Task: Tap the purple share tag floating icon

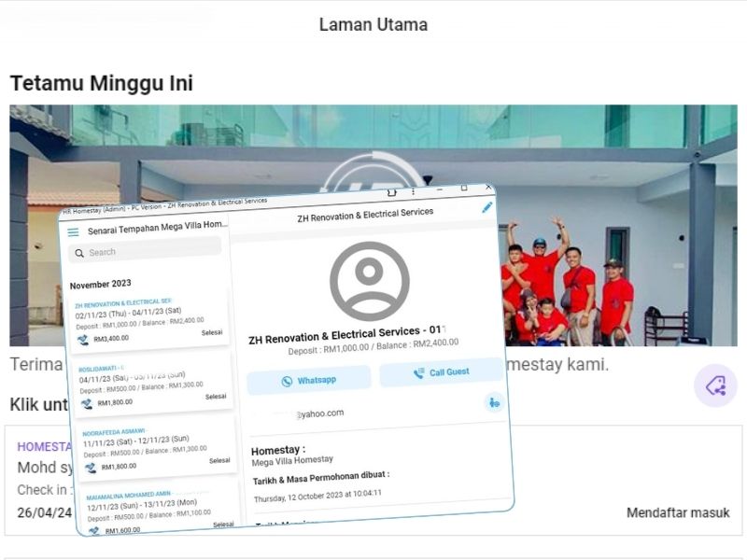Action: pos(716,385)
